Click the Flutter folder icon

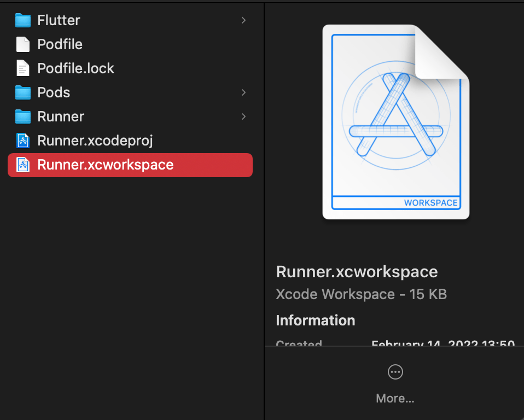coord(22,20)
